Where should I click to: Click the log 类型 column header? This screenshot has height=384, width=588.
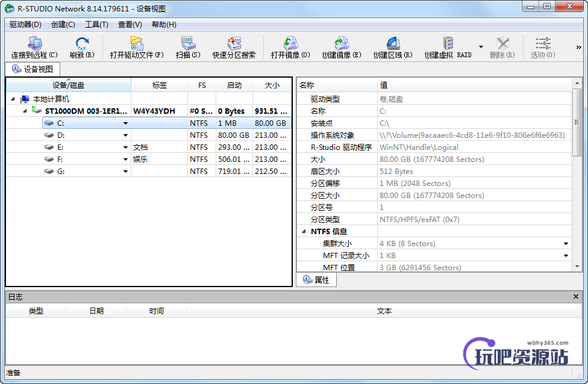pos(36,311)
